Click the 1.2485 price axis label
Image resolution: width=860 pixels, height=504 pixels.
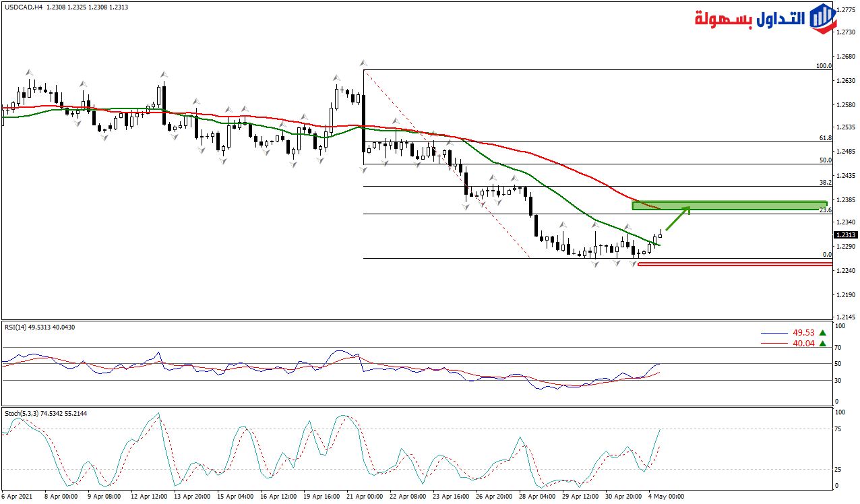tap(846, 152)
